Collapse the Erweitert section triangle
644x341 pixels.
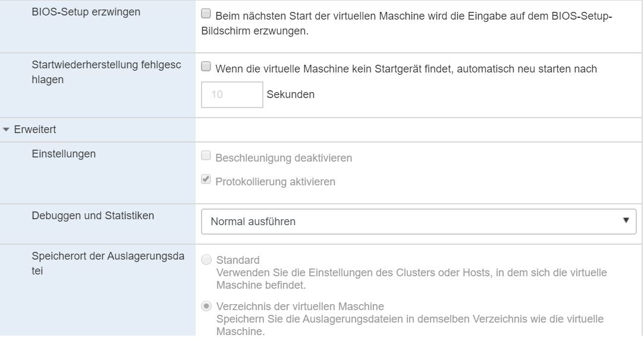click(x=7, y=130)
